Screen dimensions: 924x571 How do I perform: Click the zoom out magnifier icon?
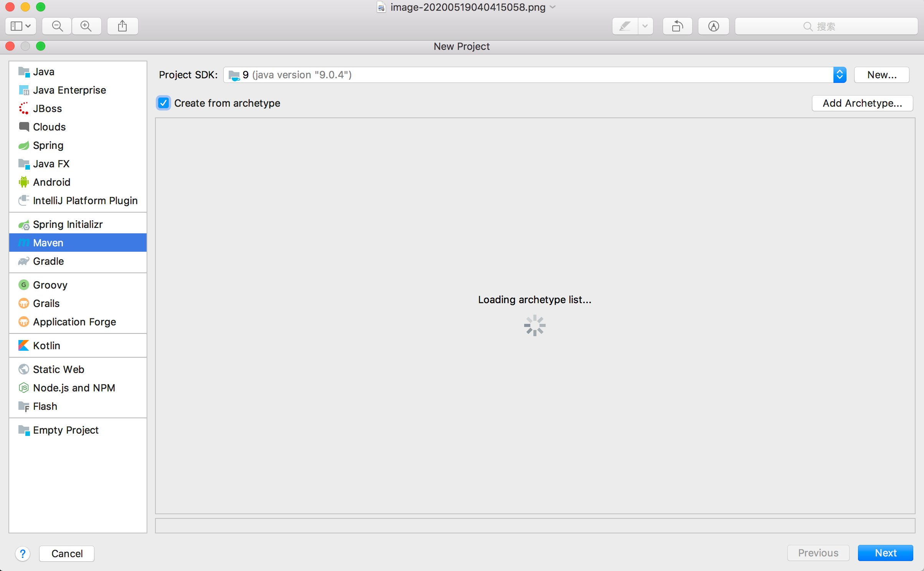pos(57,26)
